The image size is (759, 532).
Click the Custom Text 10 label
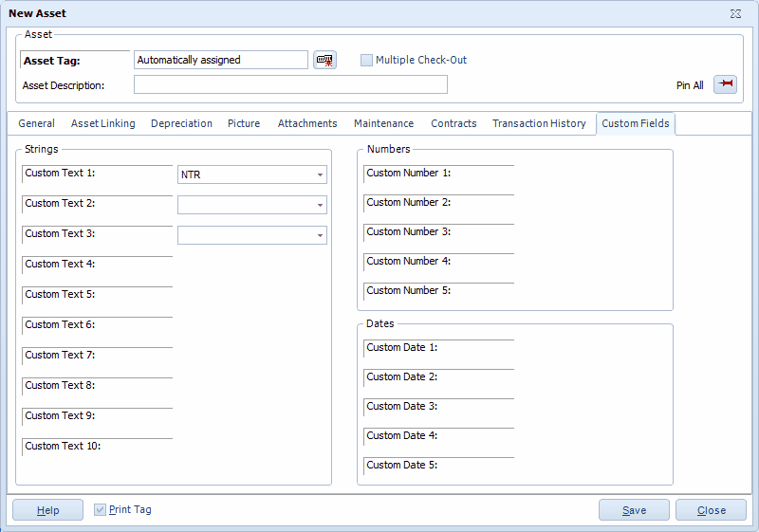click(63, 447)
